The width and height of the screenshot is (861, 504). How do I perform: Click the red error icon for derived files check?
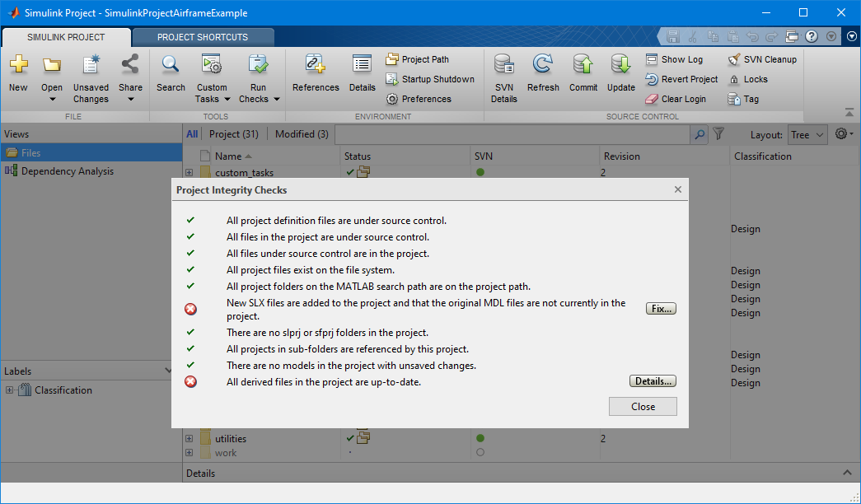click(190, 381)
